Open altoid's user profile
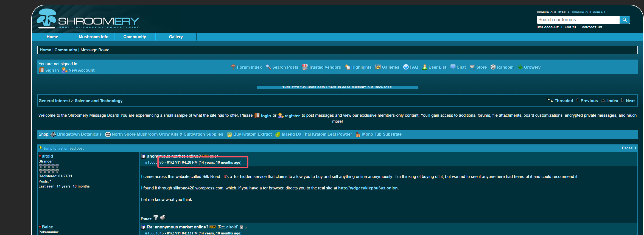The height and width of the screenshot is (235, 644). [x=47, y=156]
